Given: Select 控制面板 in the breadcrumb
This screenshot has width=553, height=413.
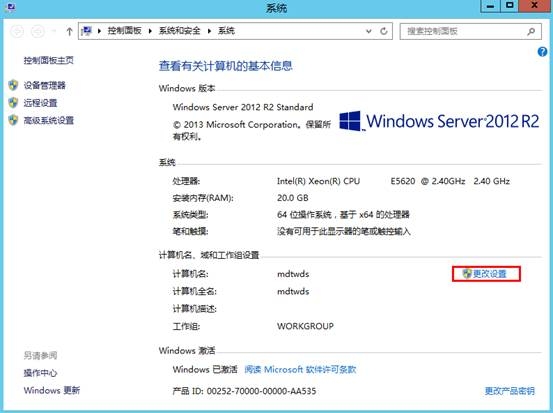Looking at the screenshot, I should (124, 31).
